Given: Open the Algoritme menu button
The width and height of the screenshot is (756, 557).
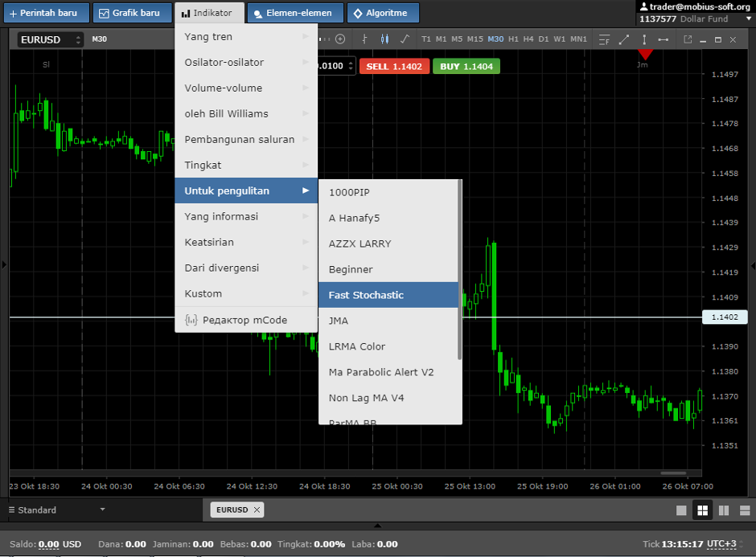Looking at the screenshot, I should pyautogui.click(x=383, y=13).
